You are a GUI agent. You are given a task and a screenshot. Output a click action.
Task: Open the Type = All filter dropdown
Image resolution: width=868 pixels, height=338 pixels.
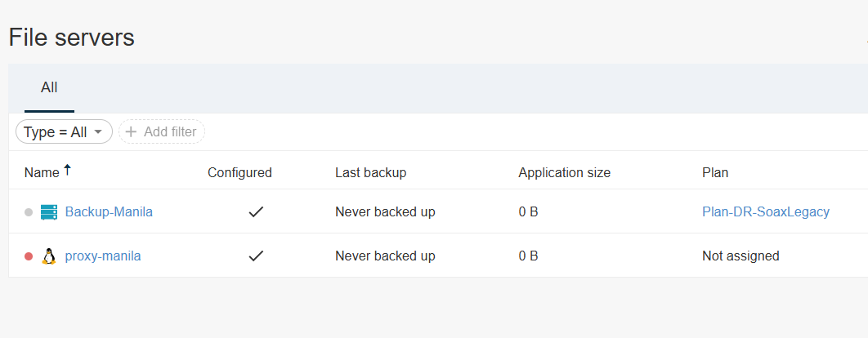click(x=64, y=131)
